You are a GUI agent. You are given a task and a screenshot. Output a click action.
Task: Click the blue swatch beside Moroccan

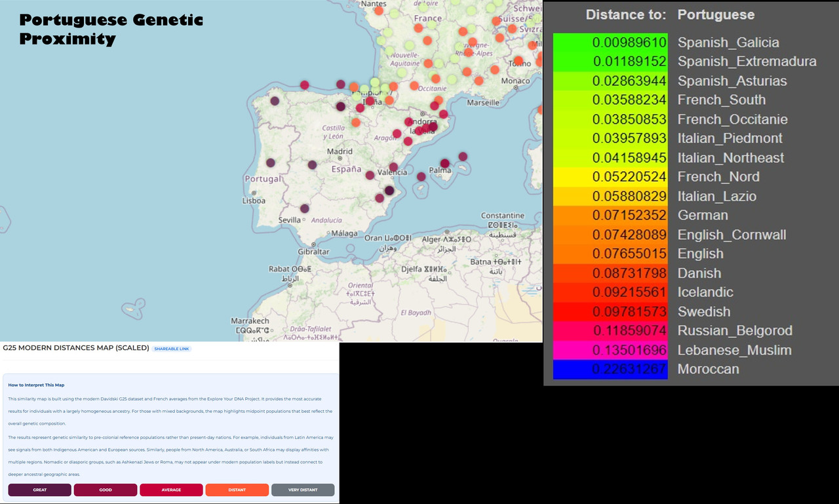tap(610, 369)
